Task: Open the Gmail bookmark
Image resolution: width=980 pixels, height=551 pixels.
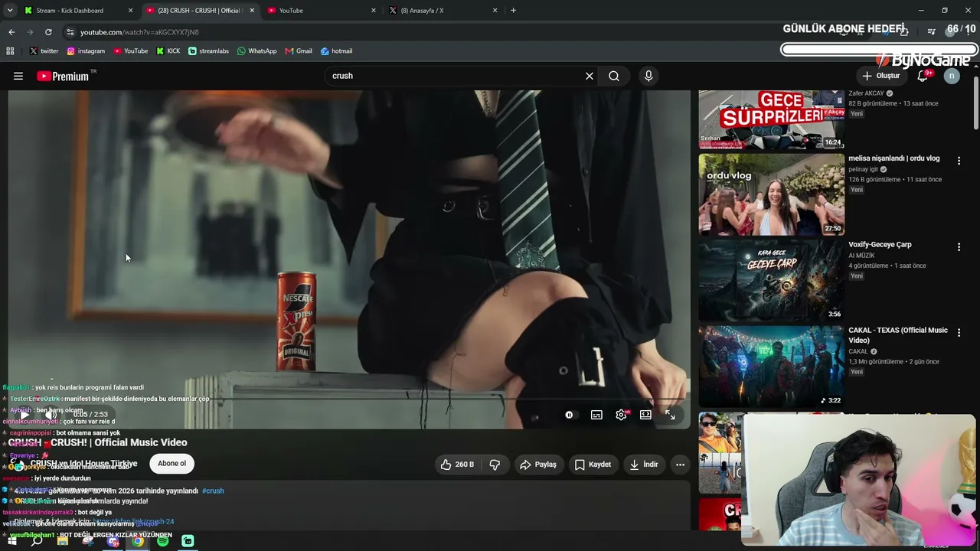Action: [x=299, y=51]
